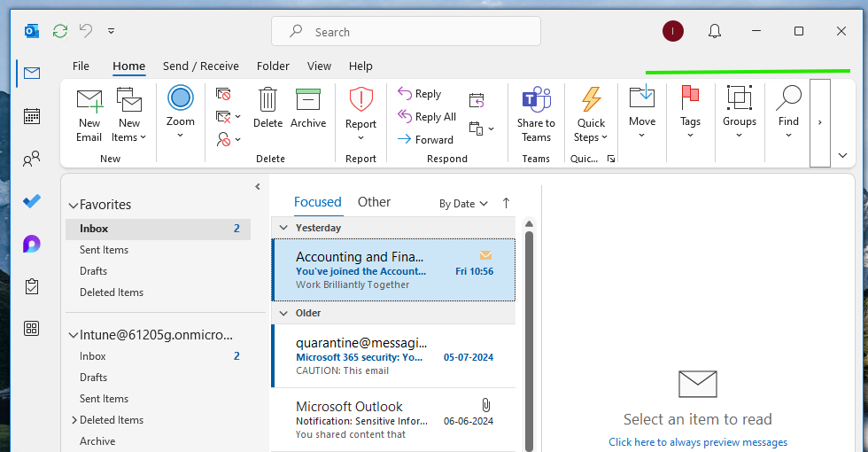Viewport: 868px width, 452px height.
Task: Open the New Items dropdown
Action: [x=129, y=116]
